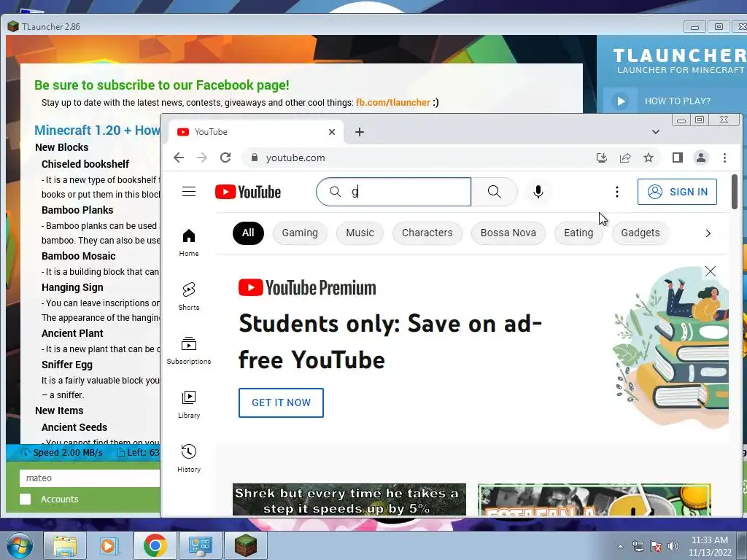Open the Windows Start menu
747x560 pixels.
(x=18, y=545)
